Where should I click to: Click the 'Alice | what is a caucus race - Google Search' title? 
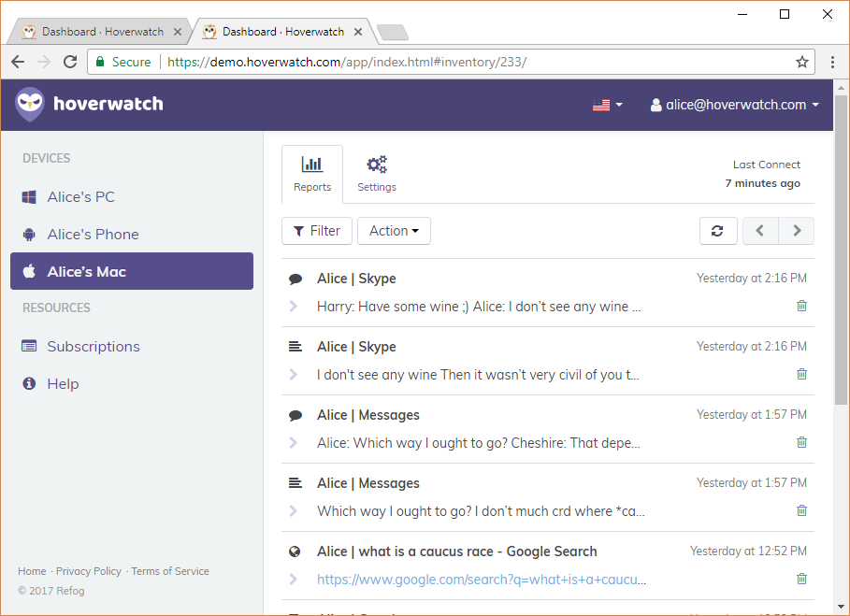(x=457, y=552)
